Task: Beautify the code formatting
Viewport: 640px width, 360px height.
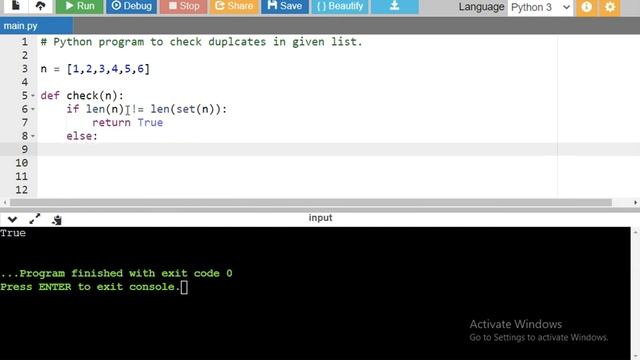Action: [x=340, y=6]
